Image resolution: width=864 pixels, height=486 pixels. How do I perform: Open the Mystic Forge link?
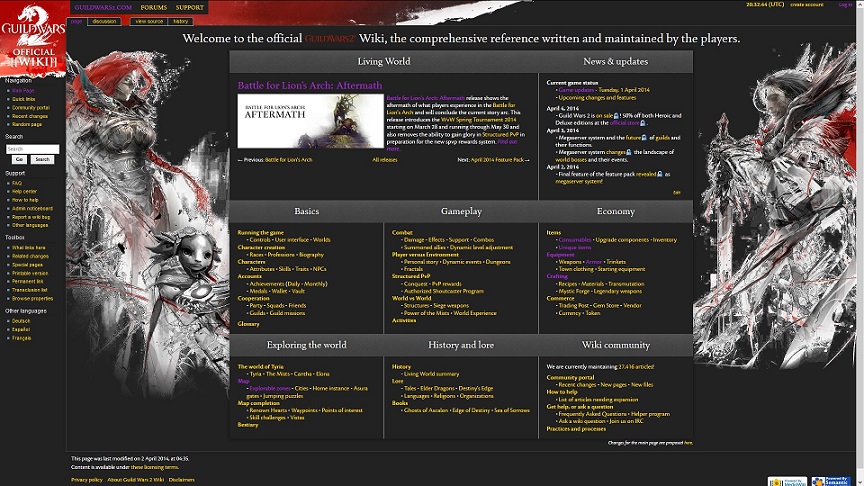[574, 291]
